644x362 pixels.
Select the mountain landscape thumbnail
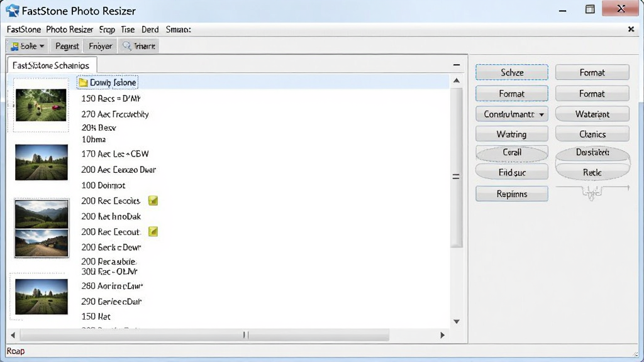point(42,214)
